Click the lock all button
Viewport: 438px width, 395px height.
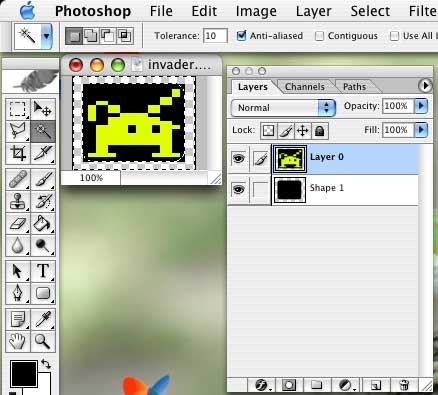tap(320, 131)
